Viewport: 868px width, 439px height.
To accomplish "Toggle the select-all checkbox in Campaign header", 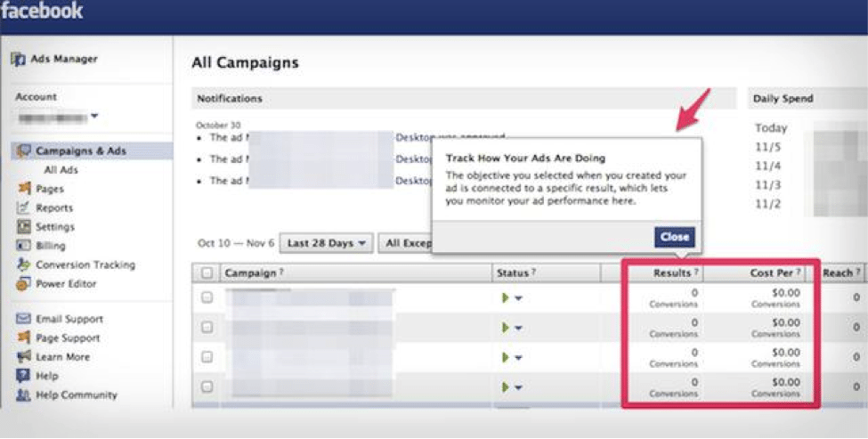I will click(207, 272).
